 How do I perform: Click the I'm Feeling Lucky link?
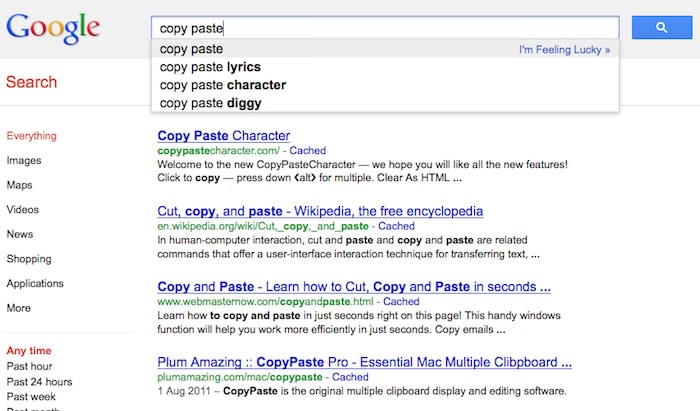click(x=564, y=50)
